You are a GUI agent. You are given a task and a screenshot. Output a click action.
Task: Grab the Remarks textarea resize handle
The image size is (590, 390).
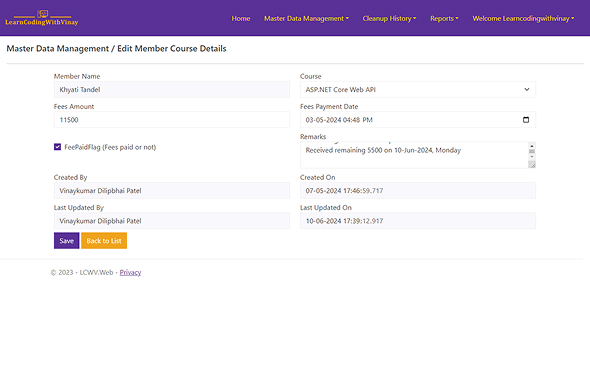(532, 165)
